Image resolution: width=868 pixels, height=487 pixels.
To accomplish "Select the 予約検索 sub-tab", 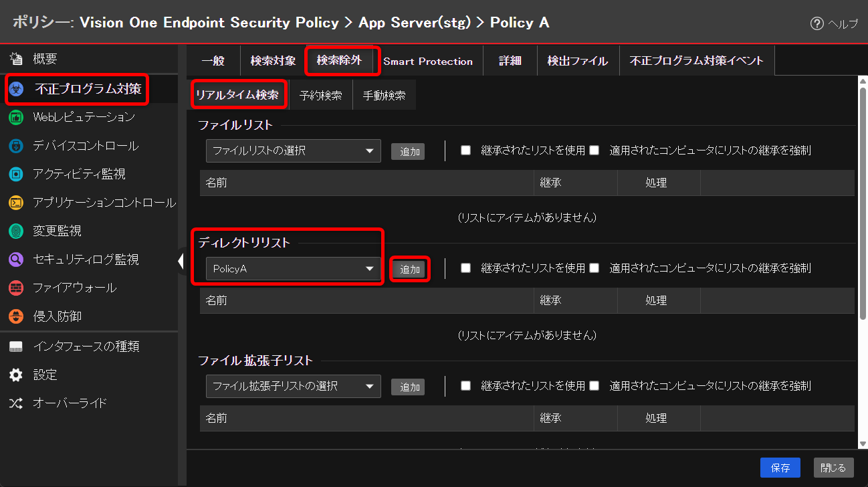I will click(x=320, y=95).
